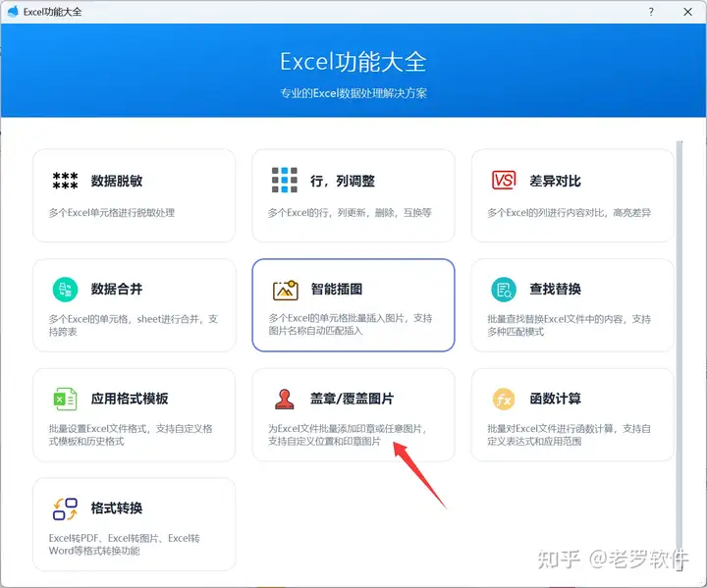This screenshot has width=707, height=588.
Task: Open the 行，列调整 feature title
Action: click(x=343, y=181)
